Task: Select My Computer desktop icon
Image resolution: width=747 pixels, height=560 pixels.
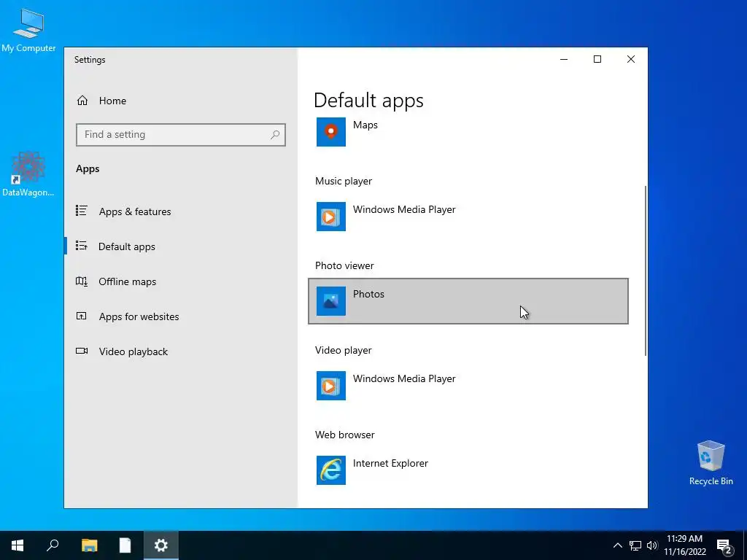Action: click(28, 31)
